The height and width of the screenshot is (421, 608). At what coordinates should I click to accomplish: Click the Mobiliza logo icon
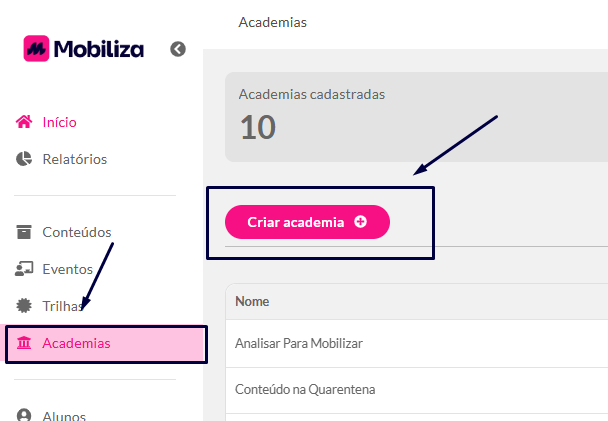point(36,48)
